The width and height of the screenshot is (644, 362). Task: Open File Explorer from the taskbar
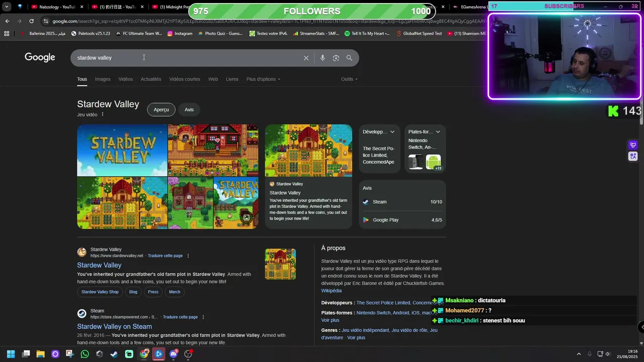coord(41,354)
